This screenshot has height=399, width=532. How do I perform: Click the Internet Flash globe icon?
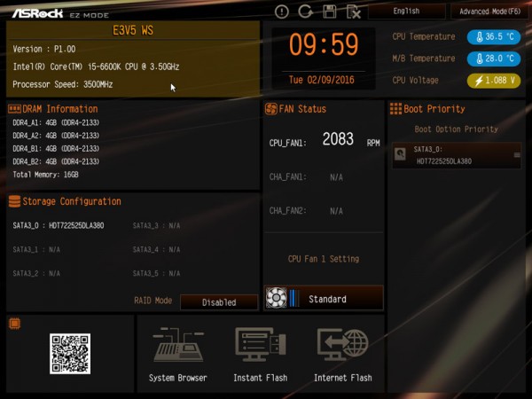342,344
